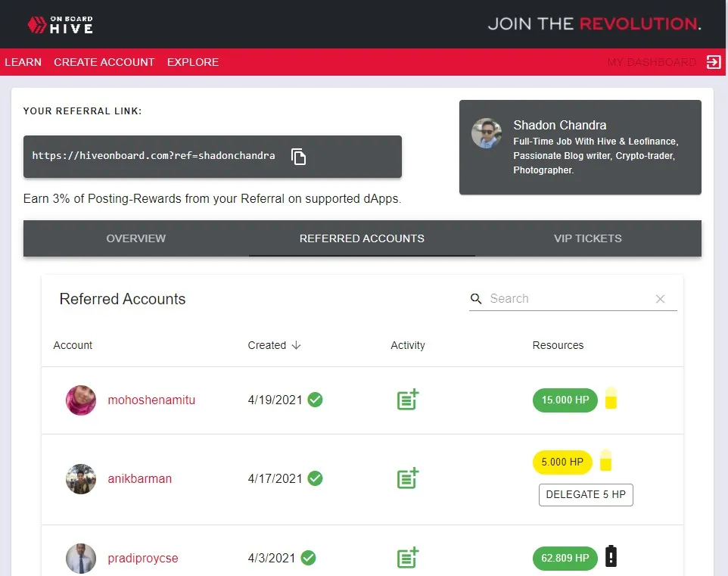
Task: Click the logout icon next to My Dashboard
Action: [713, 62]
